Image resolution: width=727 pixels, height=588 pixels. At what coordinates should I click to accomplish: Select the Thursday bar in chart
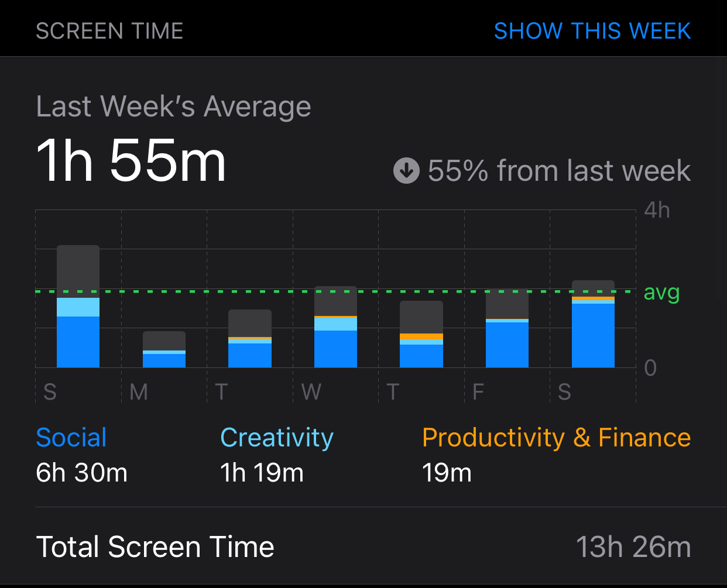(x=421, y=334)
